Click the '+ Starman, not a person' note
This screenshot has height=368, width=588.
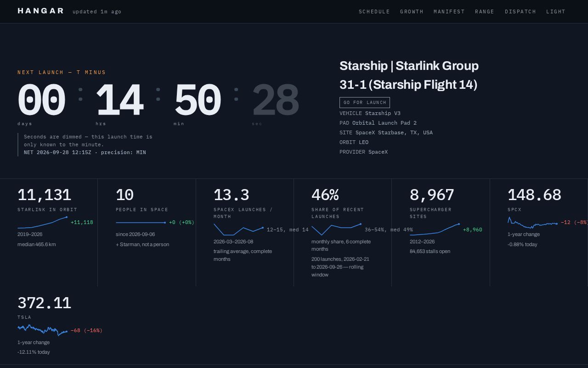point(142,244)
